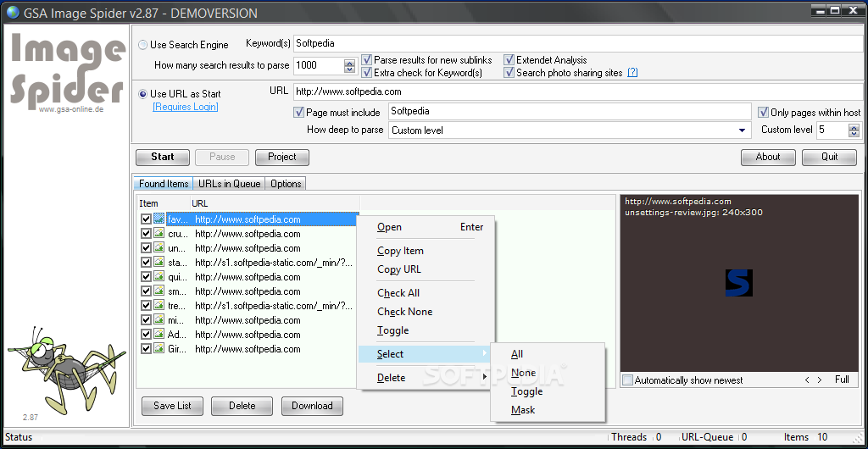Open the About dialog button

click(768, 157)
